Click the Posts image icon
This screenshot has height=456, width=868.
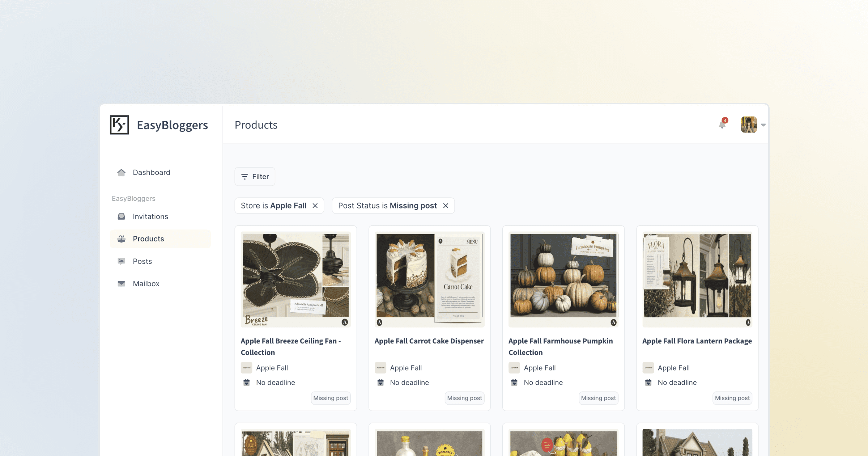point(122,261)
